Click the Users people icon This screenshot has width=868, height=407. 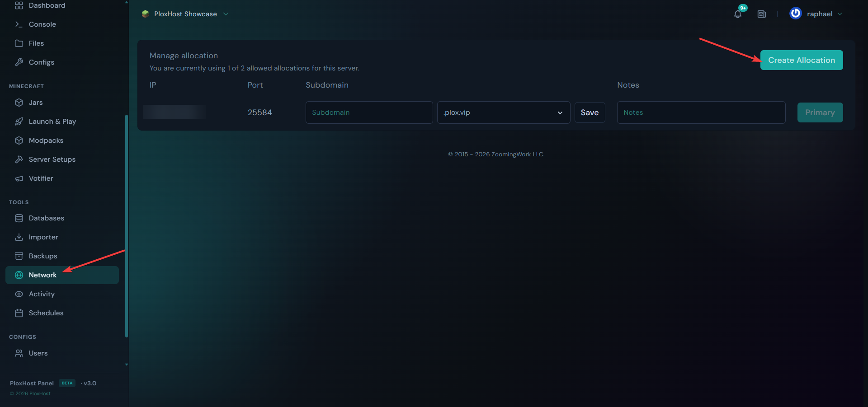pyautogui.click(x=19, y=353)
